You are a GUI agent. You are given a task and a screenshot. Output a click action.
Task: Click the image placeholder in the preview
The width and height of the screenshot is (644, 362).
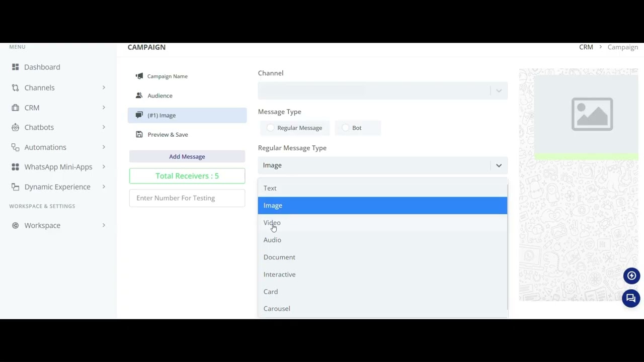[x=592, y=114]
